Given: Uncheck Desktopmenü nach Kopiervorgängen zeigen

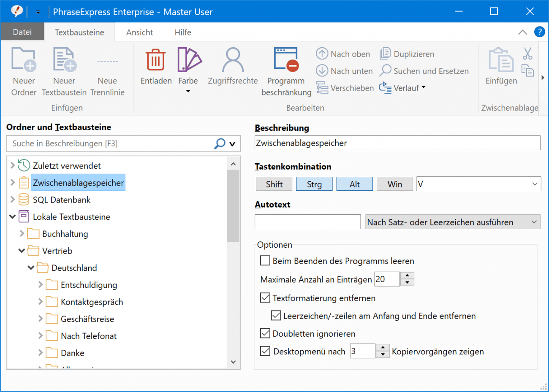Looking at the screenshot, I should 265,351.
